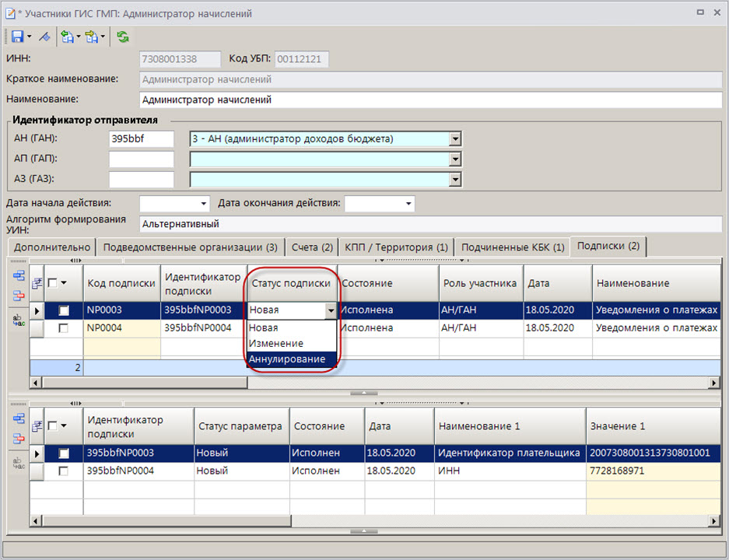729x560 pixels.
Task: Click add-row icon beside lower parameters grid
Action: (19, 418)
